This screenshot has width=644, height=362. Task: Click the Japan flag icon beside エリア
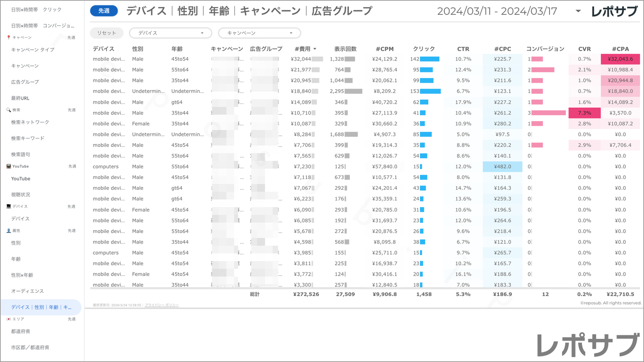(8, 319)
